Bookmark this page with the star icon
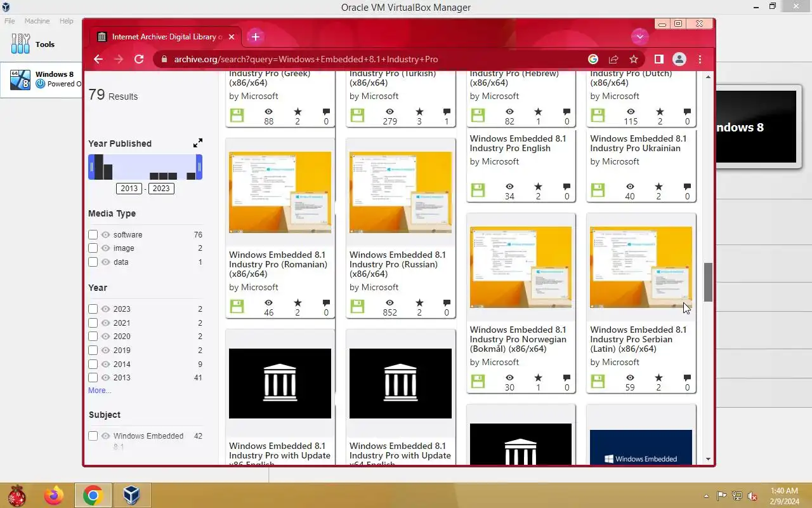The height and width of the screenshot is (508, 812). click(634, 59)
